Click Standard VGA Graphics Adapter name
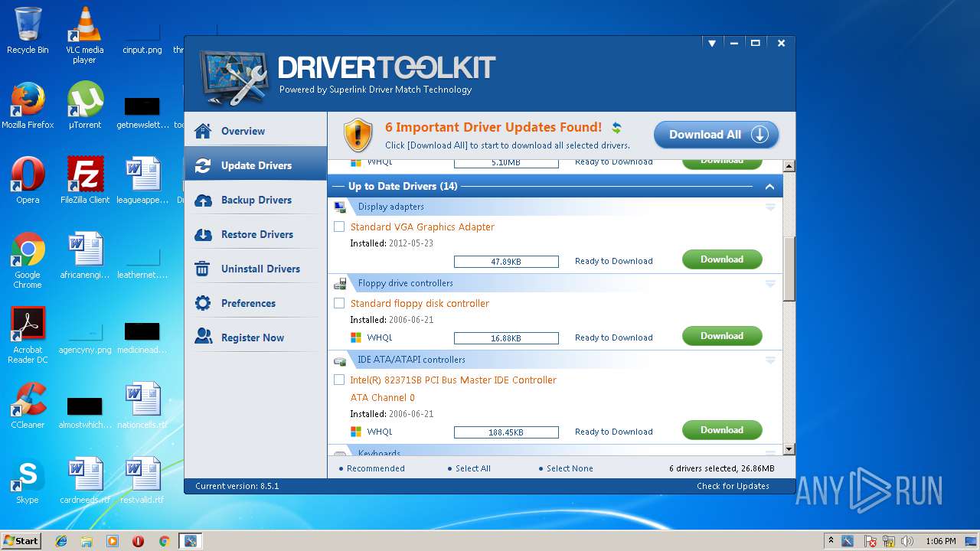The height and width of the screenshot is (551, 980). 422,227
